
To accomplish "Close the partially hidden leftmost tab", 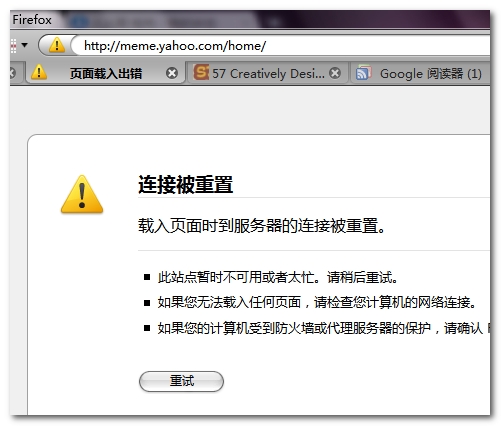I will point(12,73).
